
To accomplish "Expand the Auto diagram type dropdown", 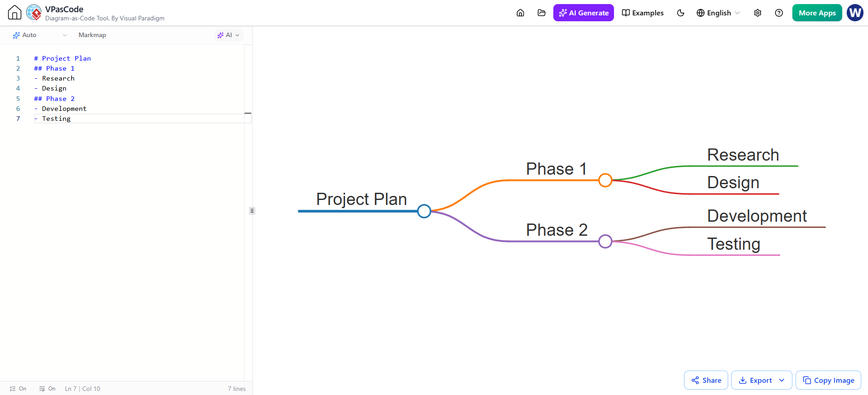I will tap(39, 35).
